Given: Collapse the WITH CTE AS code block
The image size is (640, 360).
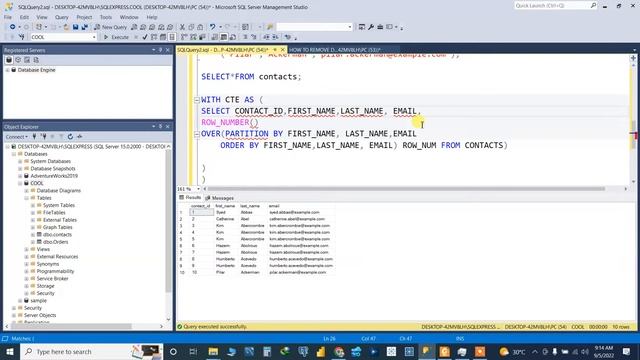Looking at the screenshot, I should 197,100.
